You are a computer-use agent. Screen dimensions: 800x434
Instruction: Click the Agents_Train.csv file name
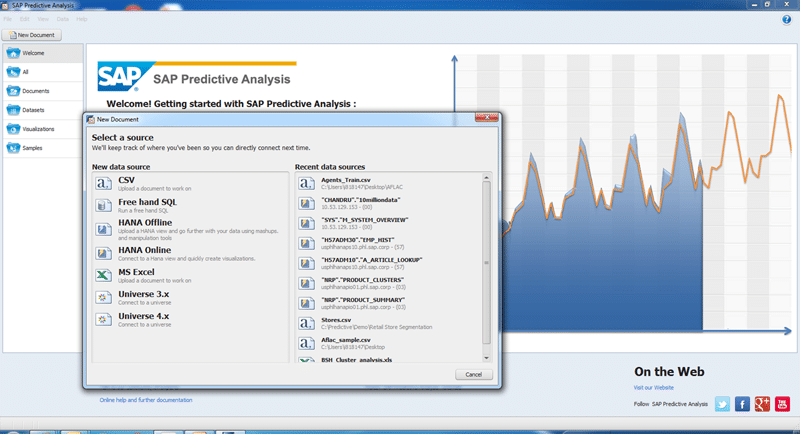tap(346, 180)
